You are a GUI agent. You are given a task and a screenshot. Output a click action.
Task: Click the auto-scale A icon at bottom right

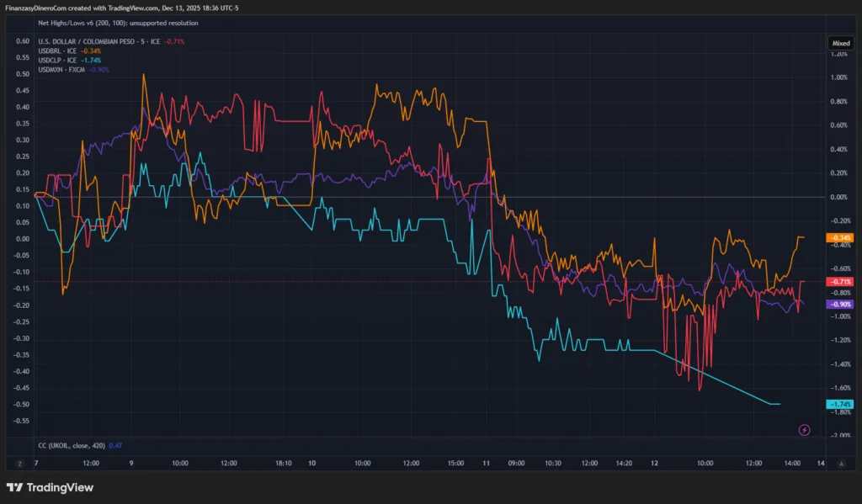(841, 464)
